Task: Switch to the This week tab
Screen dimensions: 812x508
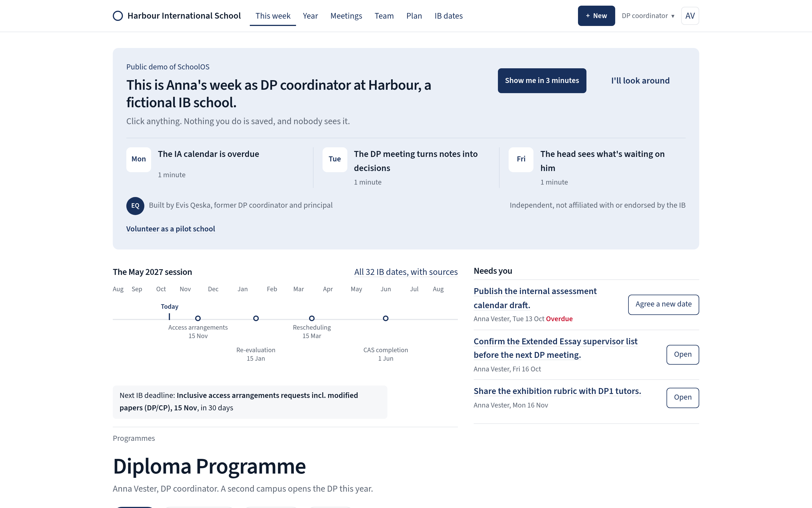Action: [273, 16]
